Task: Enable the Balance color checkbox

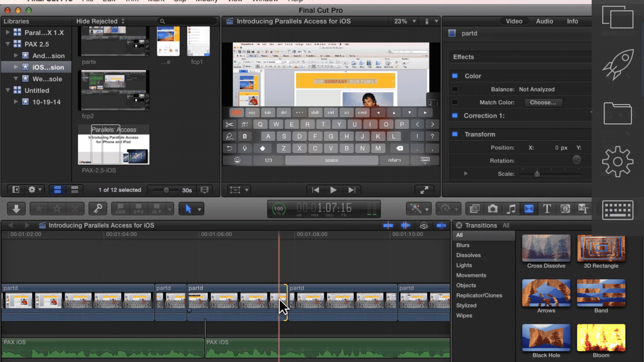Action: tap(455, 89)
